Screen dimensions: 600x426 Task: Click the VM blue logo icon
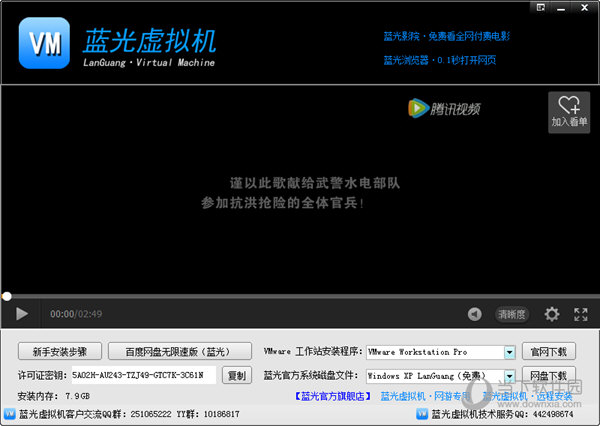tap(44, 43)
